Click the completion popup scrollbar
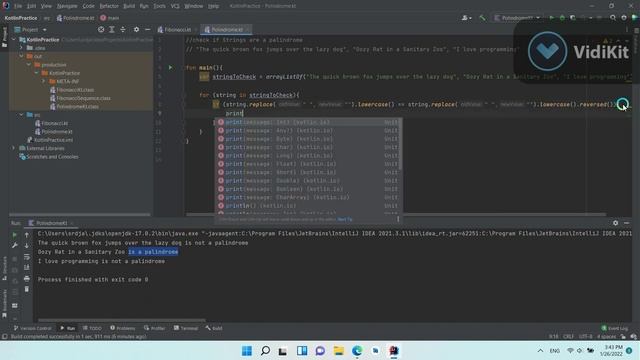 pyautogui.click(x=400, y=144)
